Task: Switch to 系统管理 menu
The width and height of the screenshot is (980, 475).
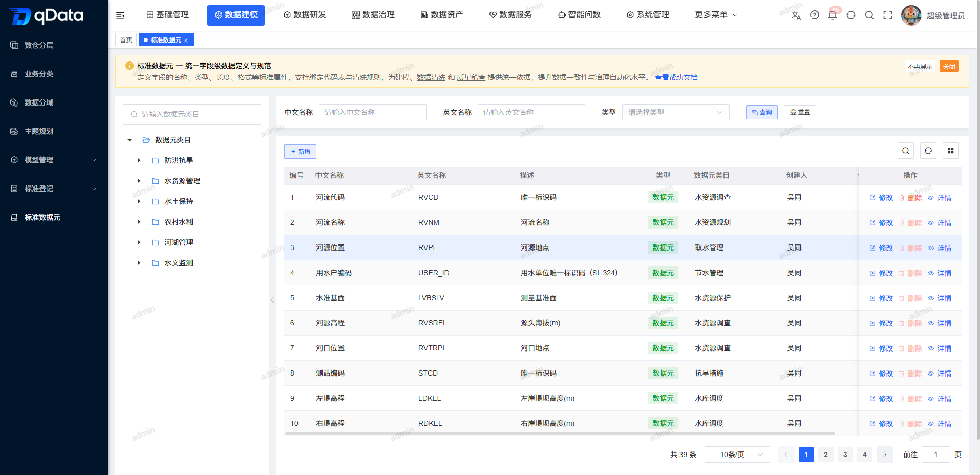Action: 648,15
